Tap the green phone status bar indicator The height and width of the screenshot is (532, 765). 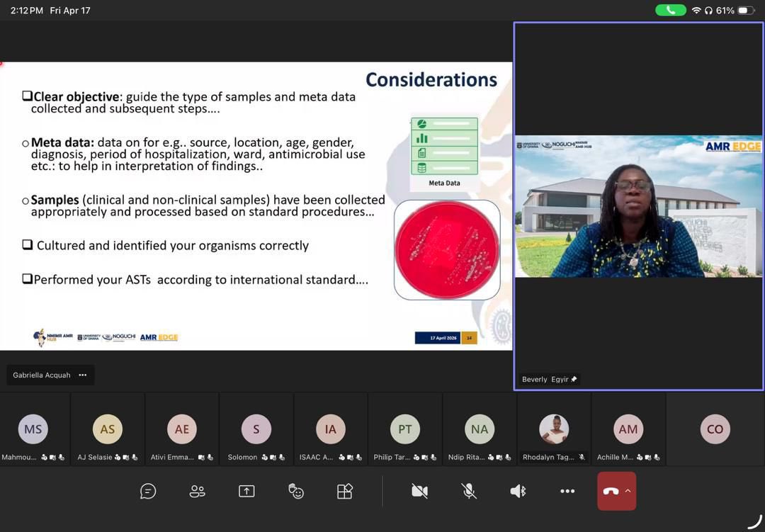tap(670, 10)
